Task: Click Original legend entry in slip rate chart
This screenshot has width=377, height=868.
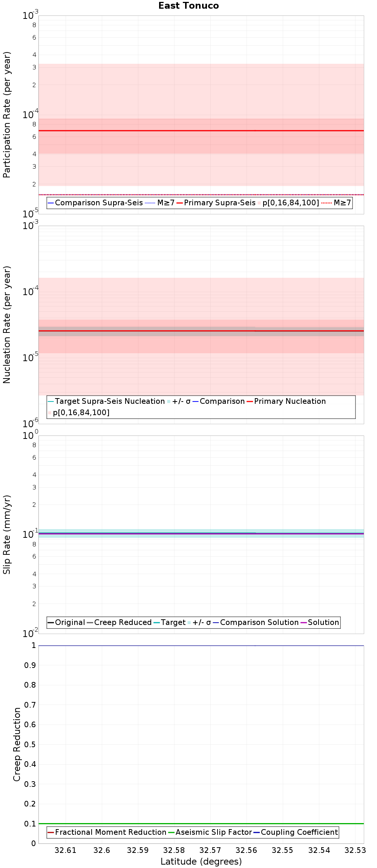Action: (x=66, y=622)
